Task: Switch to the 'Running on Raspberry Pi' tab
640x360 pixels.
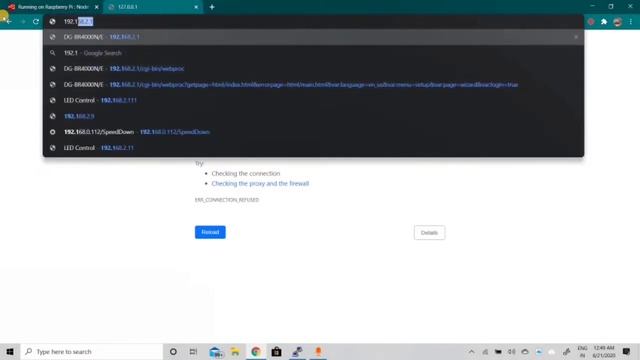Action: 53,7
